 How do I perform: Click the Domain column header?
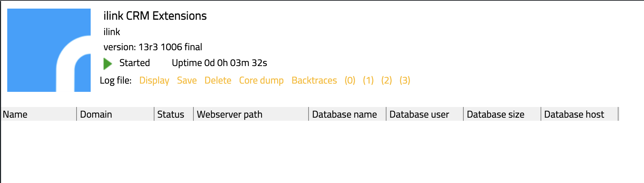click(x=96, y=114)
